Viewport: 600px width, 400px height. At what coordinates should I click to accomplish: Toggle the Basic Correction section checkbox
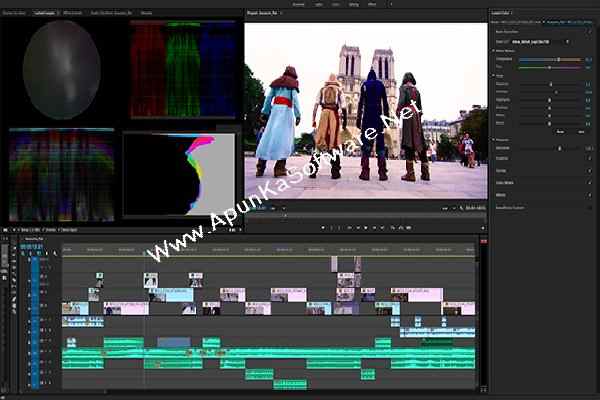(x=589, y=32)
